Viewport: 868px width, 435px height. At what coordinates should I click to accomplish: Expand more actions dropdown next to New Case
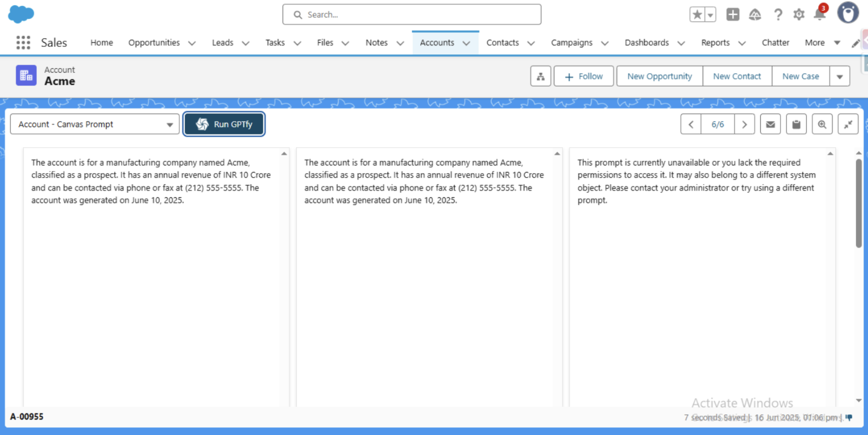coord(839,77)
